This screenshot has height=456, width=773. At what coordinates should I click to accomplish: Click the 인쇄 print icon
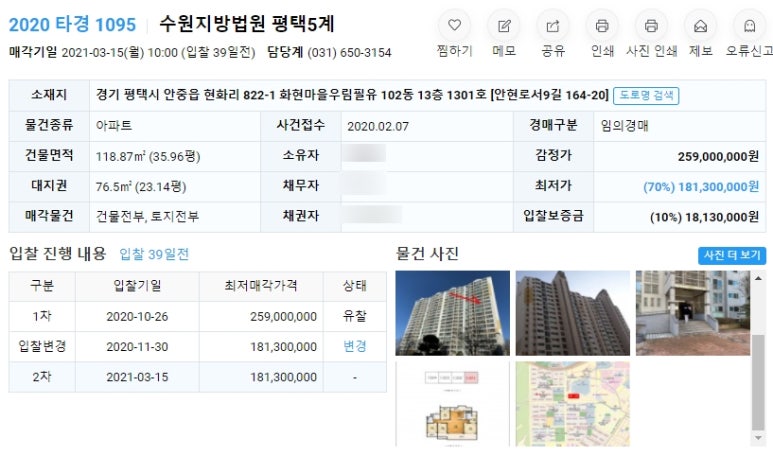pyautogui.click(x=602, y=26)
